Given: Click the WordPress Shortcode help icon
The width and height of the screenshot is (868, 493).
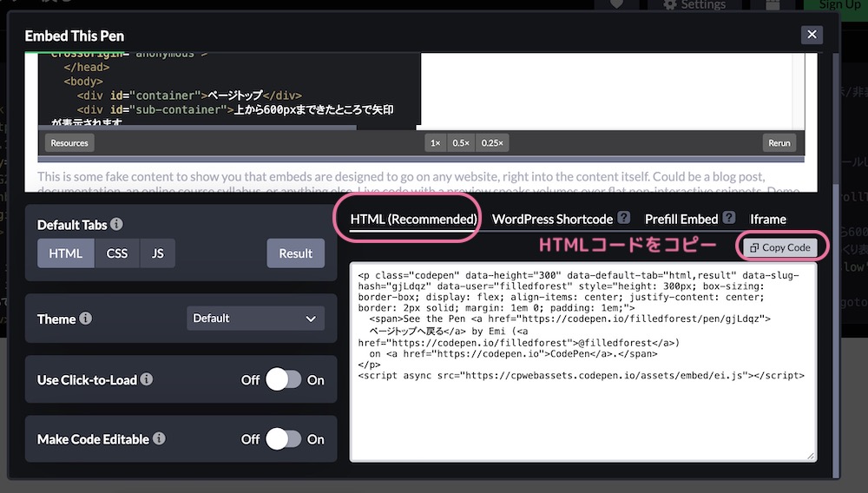Looking at the screenshot, I should 624,218.
